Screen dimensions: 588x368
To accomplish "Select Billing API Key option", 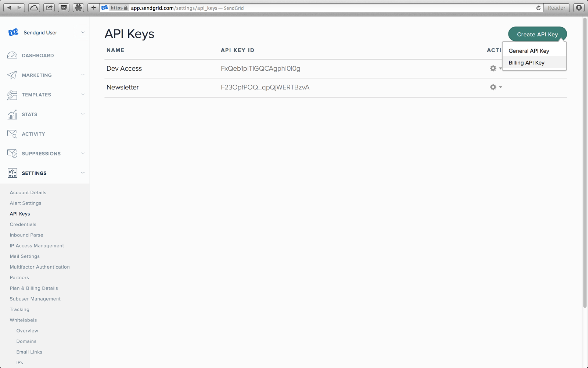I will pos(526,63).
